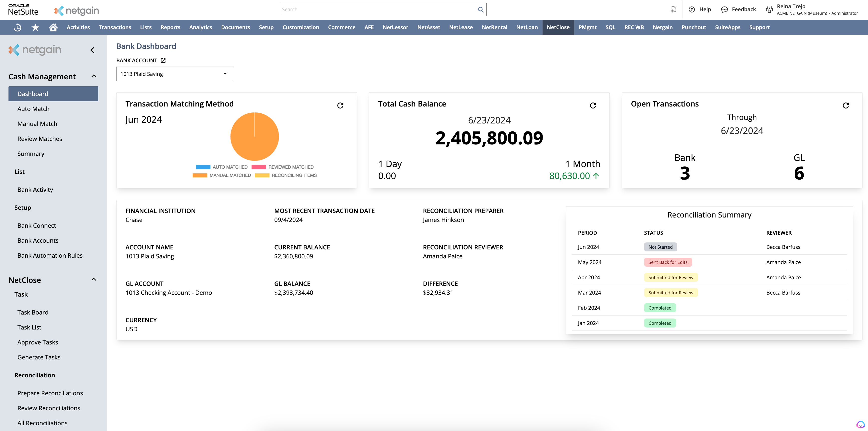The width and height of the screenshot is (868, 431).
Task: Collapse the NetClose section
Action: pos(94,279)
